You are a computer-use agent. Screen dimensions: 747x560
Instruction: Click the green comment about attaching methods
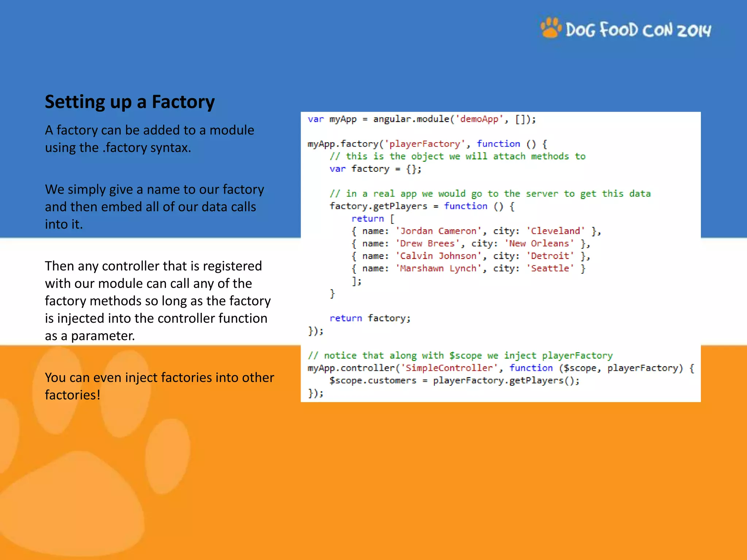tap(457, 156)
